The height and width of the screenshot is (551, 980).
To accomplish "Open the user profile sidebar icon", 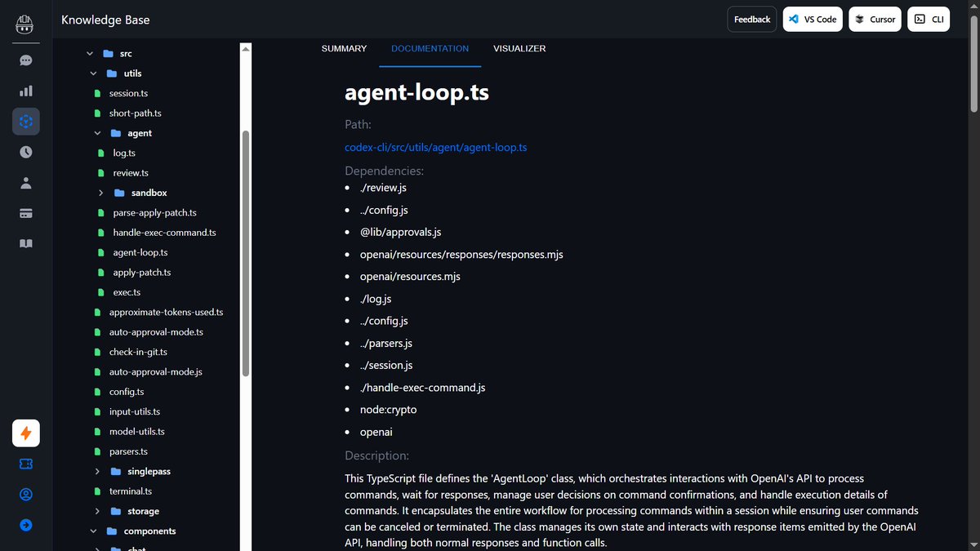I will (x=25, y=183).
